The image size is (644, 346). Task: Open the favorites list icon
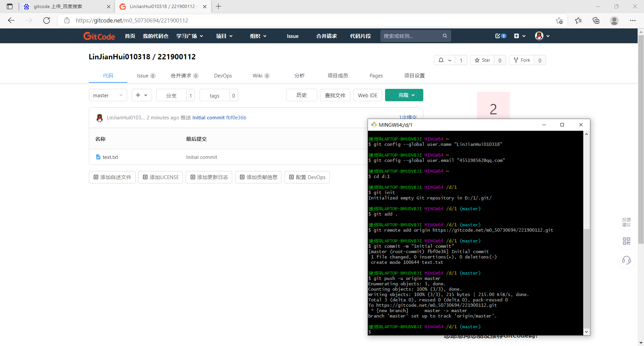[x=578, y=20]
